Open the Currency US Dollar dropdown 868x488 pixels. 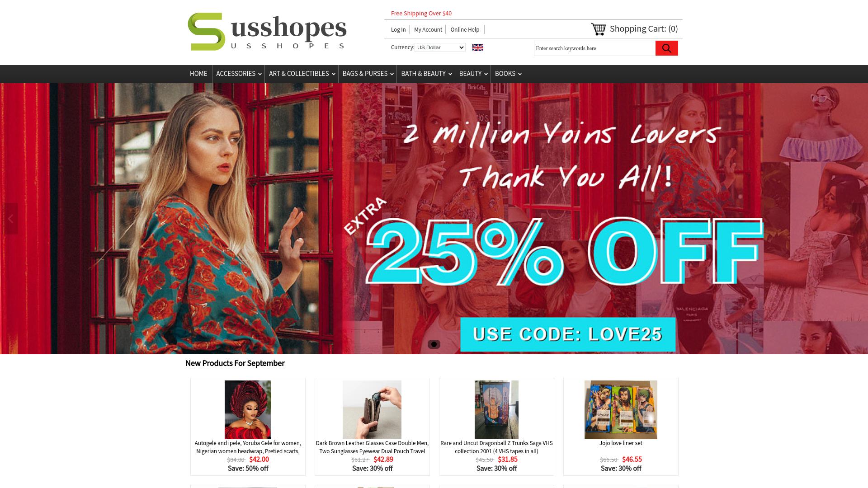pos(440,47)
